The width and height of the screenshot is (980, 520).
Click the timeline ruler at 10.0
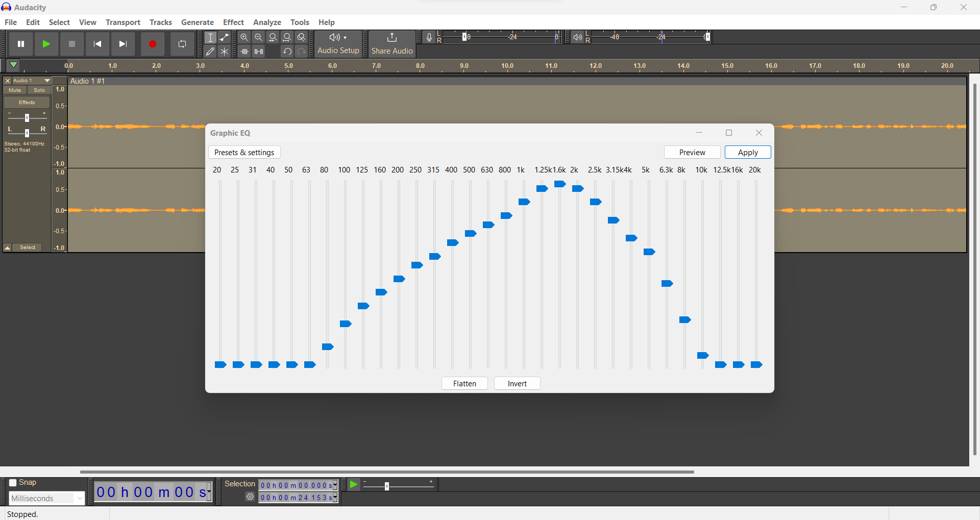[x=507, y=66]
